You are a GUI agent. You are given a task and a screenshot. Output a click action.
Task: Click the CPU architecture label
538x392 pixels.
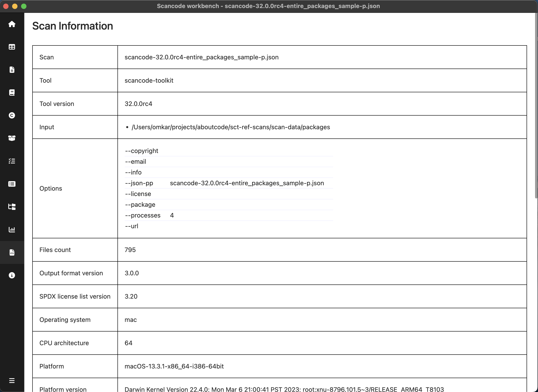click(x=64, y=343)
